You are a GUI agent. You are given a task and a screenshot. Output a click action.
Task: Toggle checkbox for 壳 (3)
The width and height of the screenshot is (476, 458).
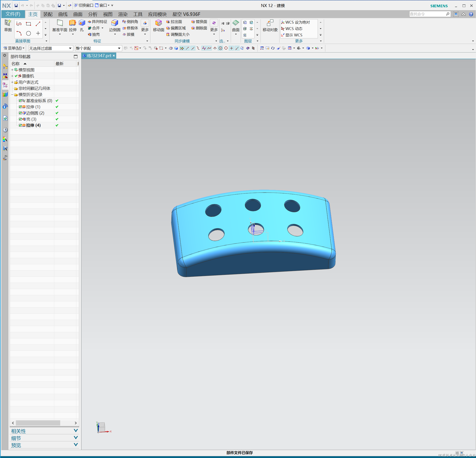coord(20,119)
